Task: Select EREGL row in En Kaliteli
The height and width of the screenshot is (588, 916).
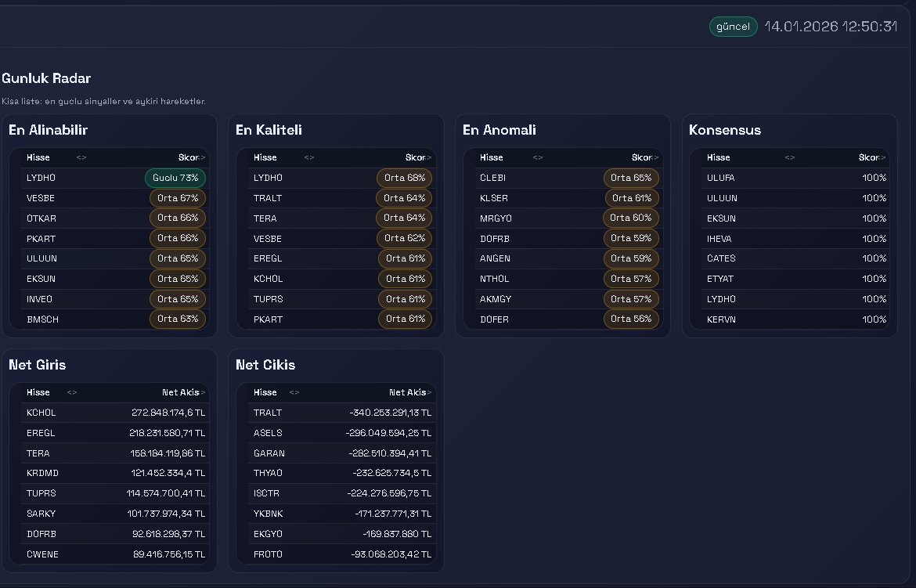Action: (342, 258)
